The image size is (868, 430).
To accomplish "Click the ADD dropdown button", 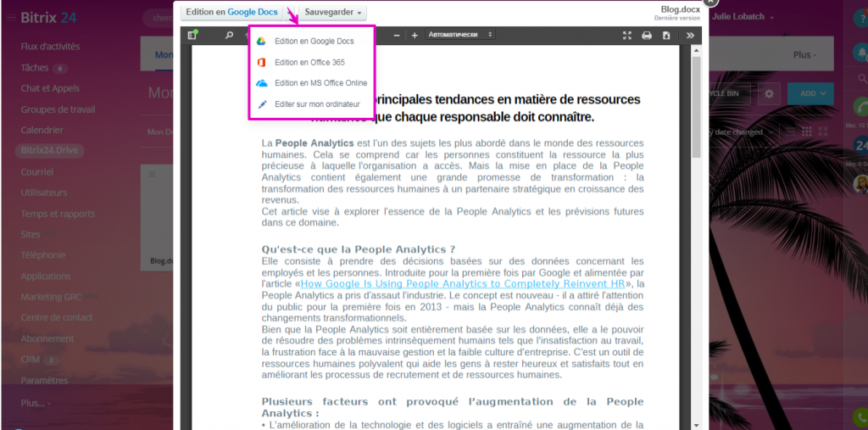I will pyautogui.click(x=810, y=93).
